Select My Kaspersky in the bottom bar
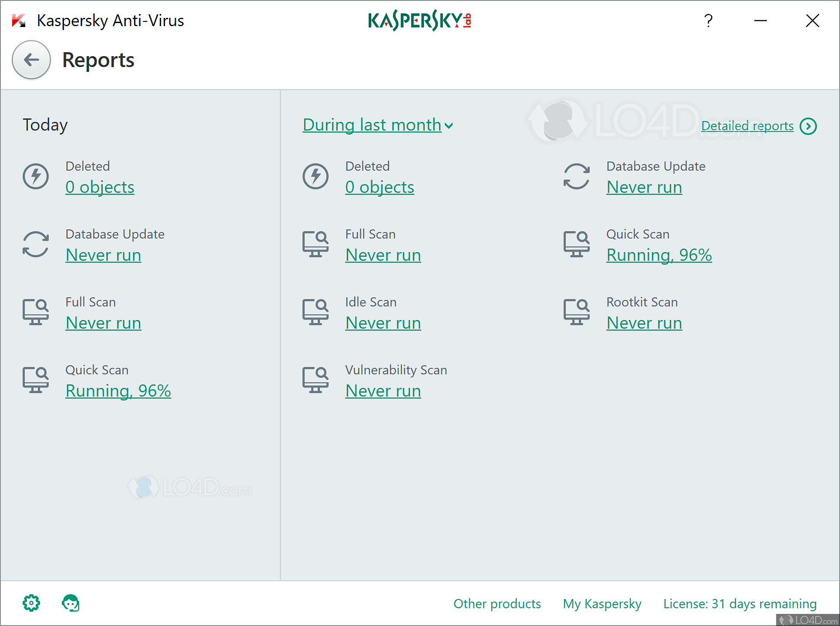Image resolution: width=840 pixels, height=626 pixels. tap(602, 604)
